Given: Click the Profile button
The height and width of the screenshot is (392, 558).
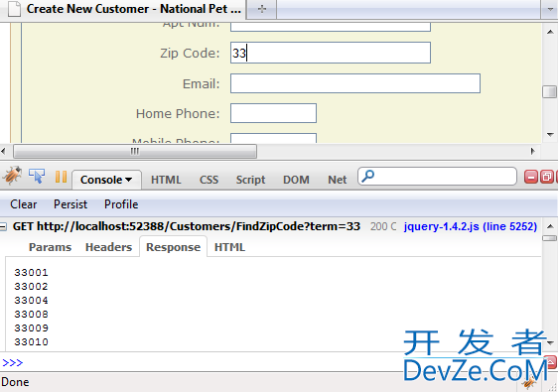Looking at the screenshot, I should pyautogui.click(x=121, y=204).
